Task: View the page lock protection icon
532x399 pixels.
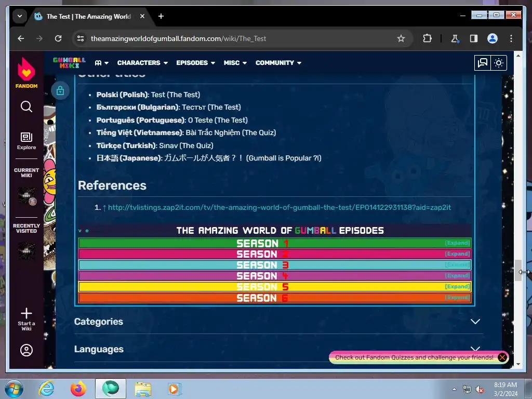Action: [60, 90]
